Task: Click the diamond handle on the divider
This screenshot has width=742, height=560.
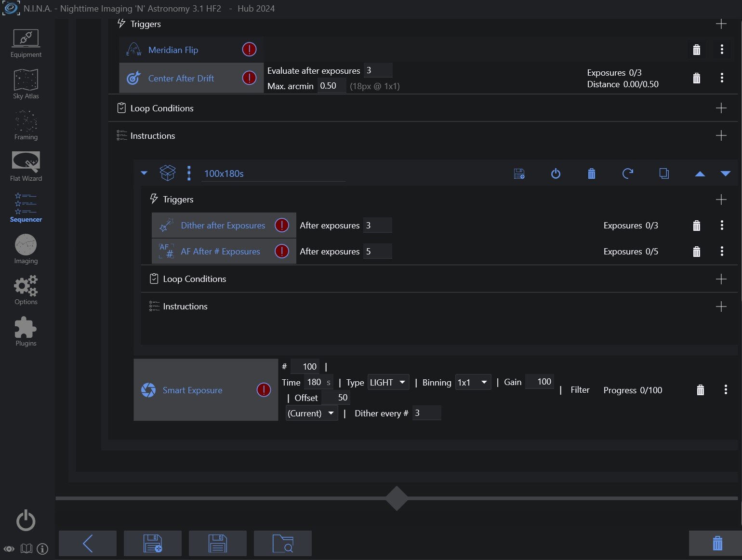Action: (397, 498)
